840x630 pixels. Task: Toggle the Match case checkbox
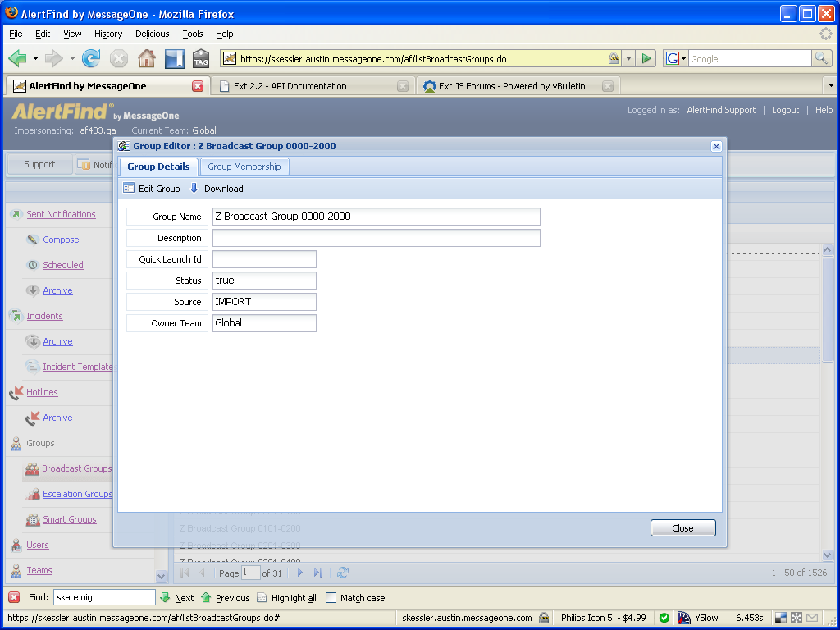[x=331, y=597]
